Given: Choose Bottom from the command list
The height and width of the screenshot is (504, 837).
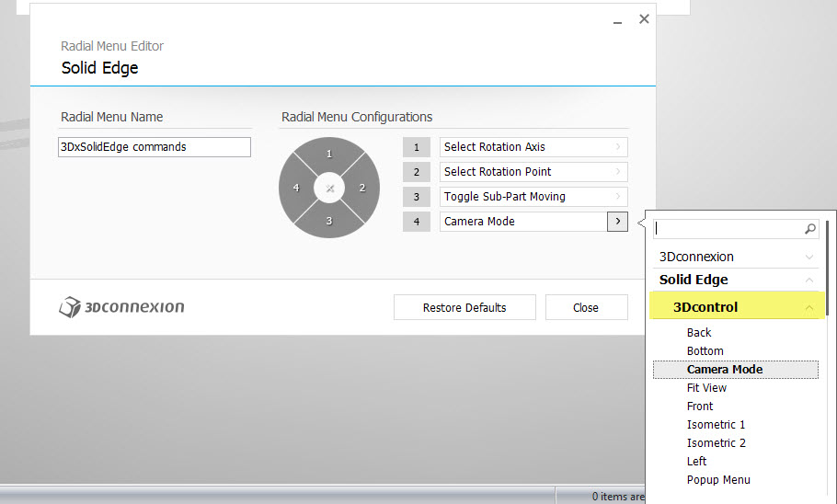Looking at the screenshot, I should [x=705, y=350].
